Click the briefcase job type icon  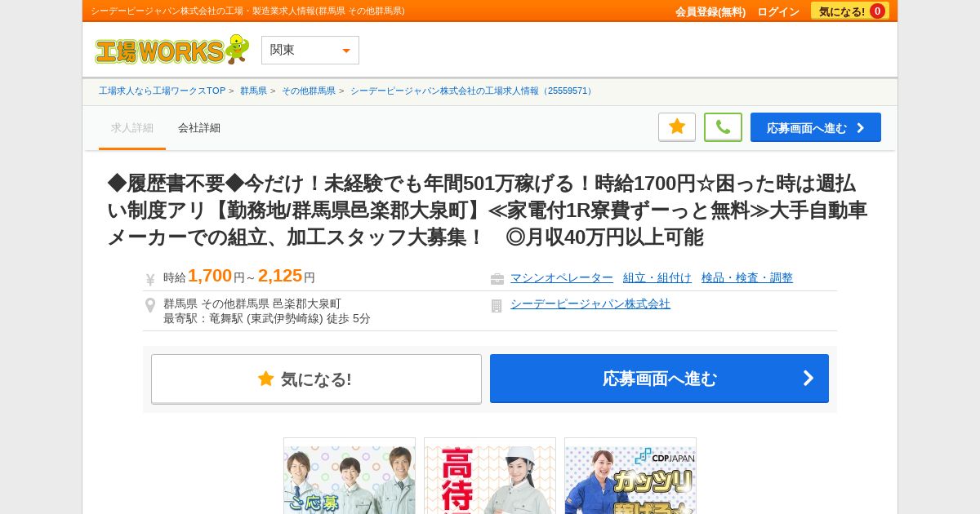click(x=497, y=279)
